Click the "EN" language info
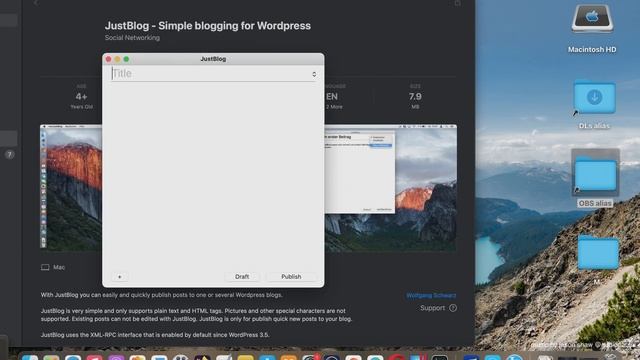 [x=332, y=97]
